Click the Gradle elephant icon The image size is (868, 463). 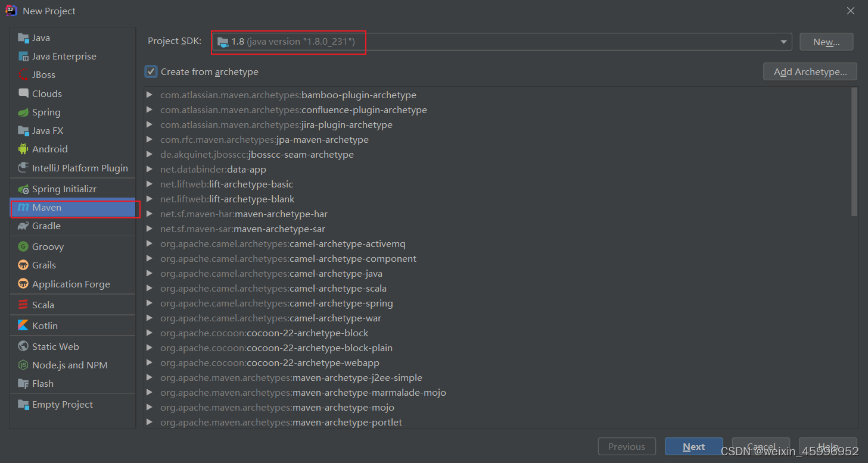tap(23, 226)
